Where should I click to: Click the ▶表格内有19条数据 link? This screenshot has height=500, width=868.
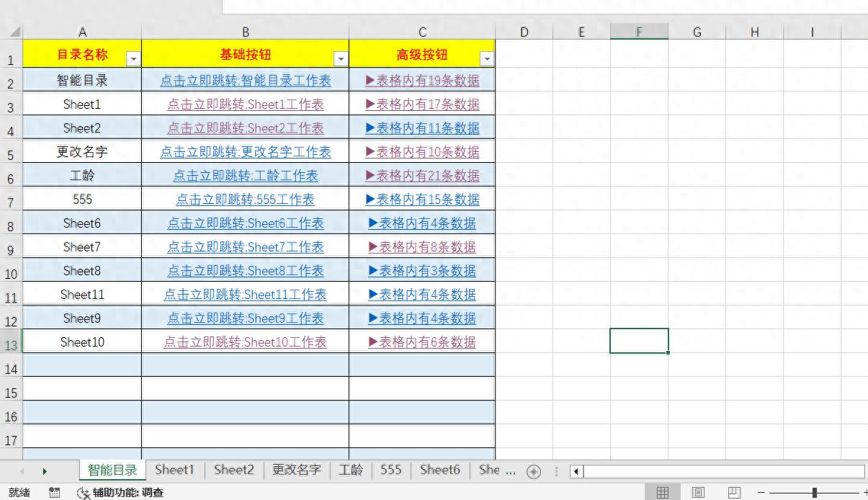tap(422, 80)
